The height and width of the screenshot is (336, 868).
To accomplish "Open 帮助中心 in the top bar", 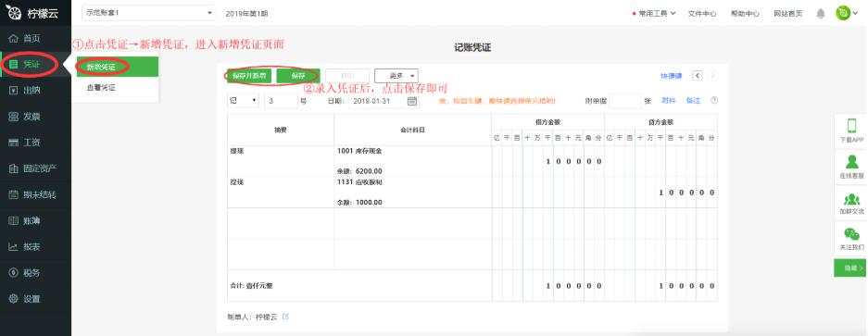I will [x=745, y=14].
